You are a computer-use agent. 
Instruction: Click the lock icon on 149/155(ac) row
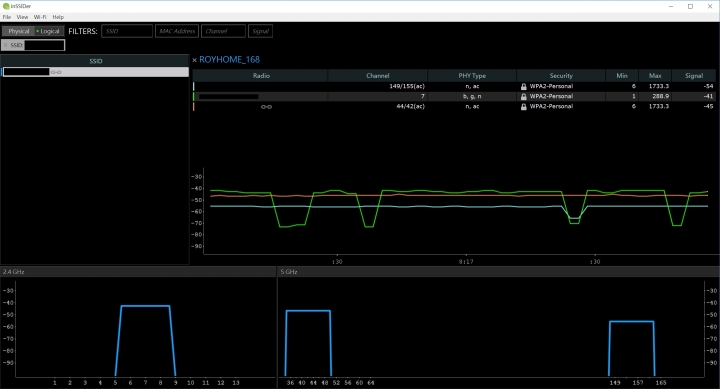coord(523,86)
